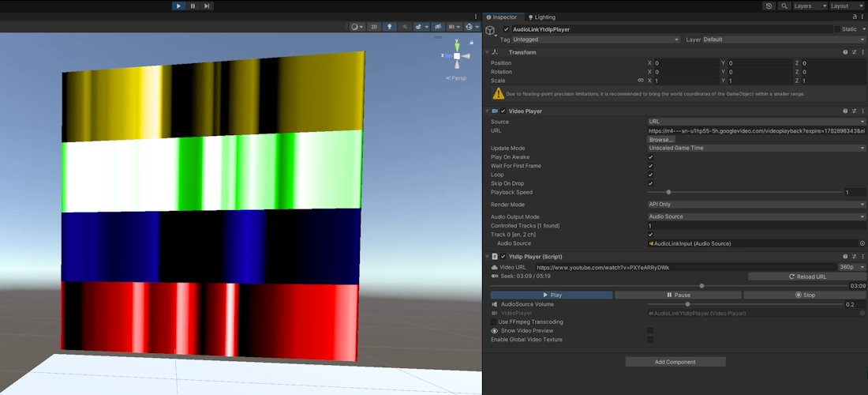Open the Inspector panel kebab menu
The image size is (868, 395).
coord(863,17)
